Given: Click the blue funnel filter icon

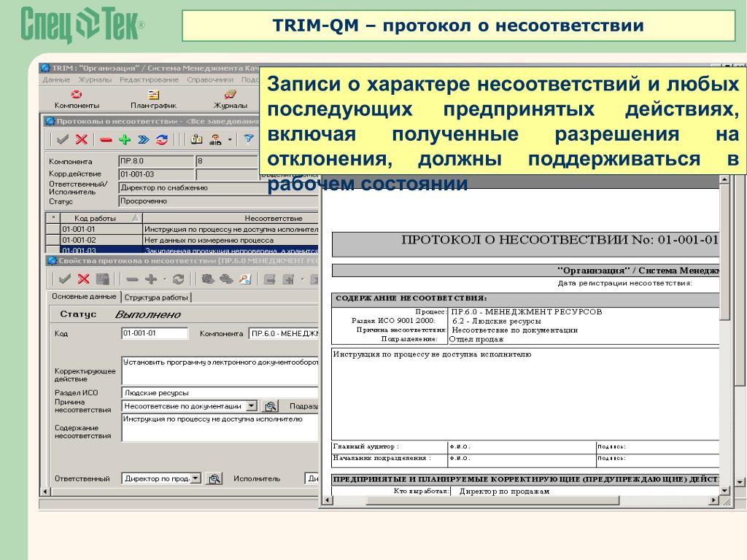Looking at the screenshot, I should point(249,139).
